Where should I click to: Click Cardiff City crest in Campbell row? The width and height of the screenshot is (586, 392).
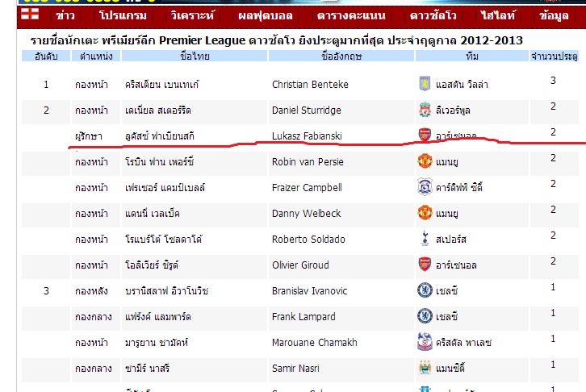pos(425,186)
